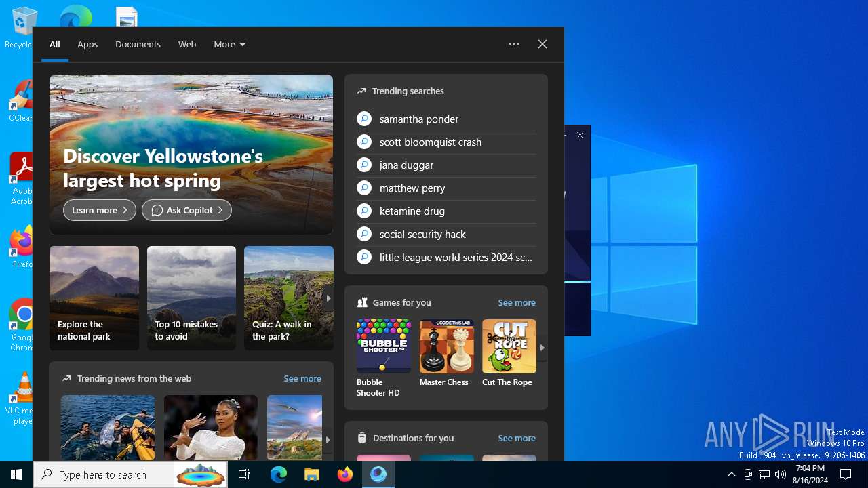Click the VLC media player desktop icon
This screenshot has width=868, height=488.
coord(22,397)
